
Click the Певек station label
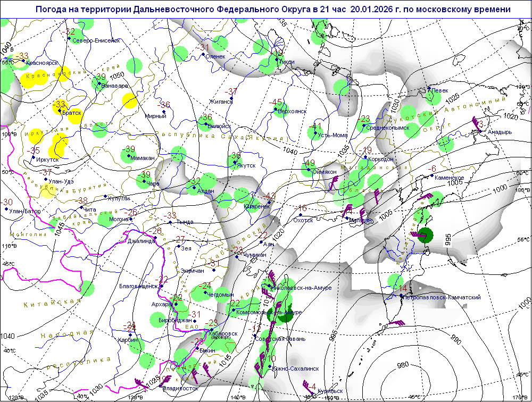pos(439,90)
